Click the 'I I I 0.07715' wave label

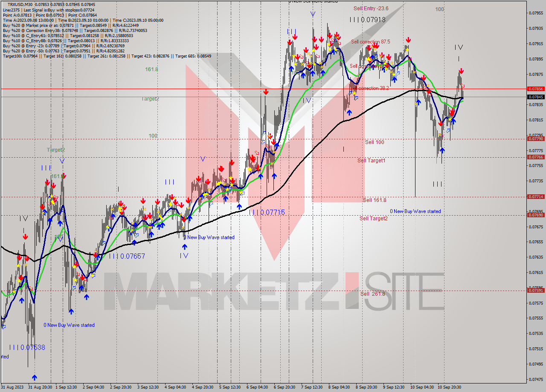[x=267, y=212]
